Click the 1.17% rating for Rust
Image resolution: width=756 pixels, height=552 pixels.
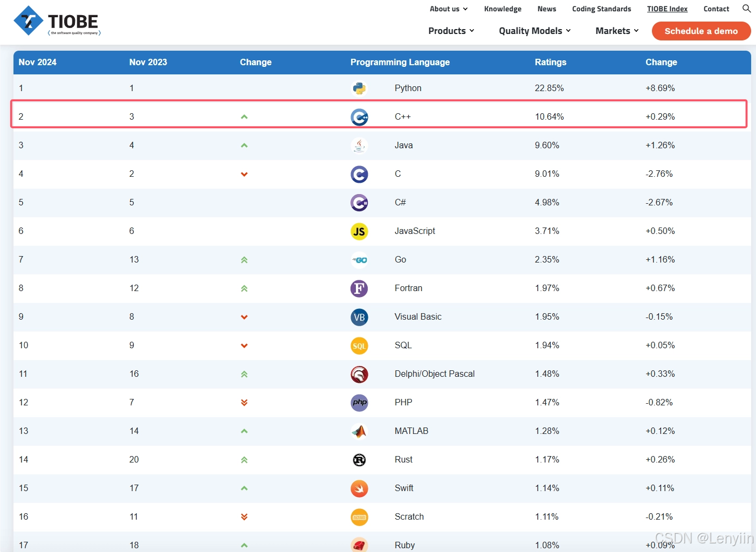pos(547,460)
